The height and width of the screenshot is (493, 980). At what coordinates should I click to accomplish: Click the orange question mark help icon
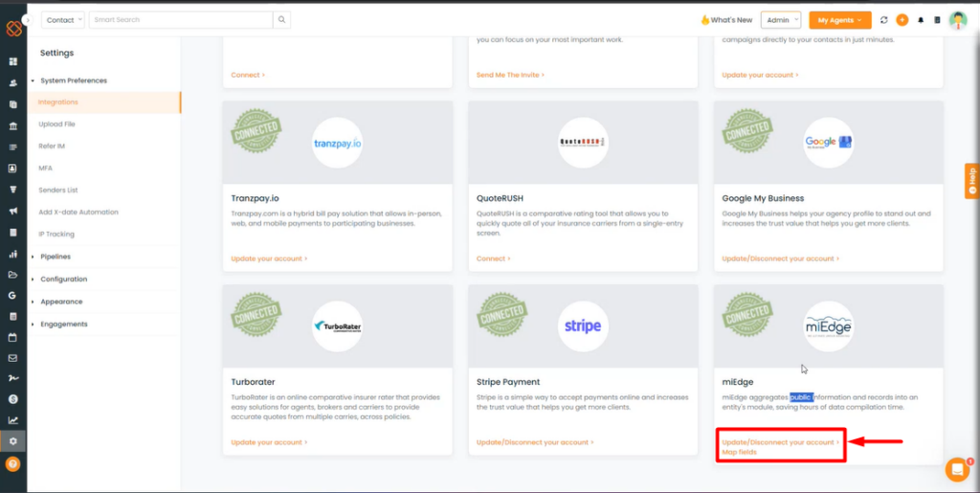click(x=13, y=463)
